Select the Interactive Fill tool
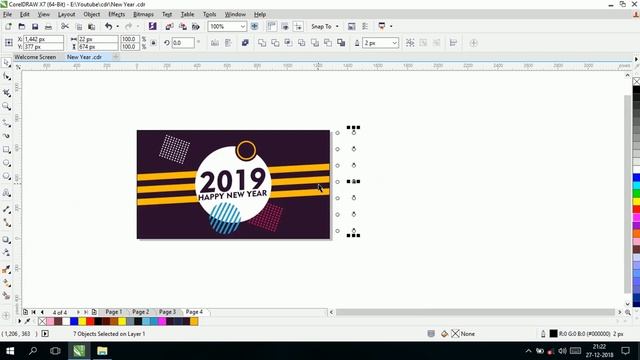 click(7, 283)
